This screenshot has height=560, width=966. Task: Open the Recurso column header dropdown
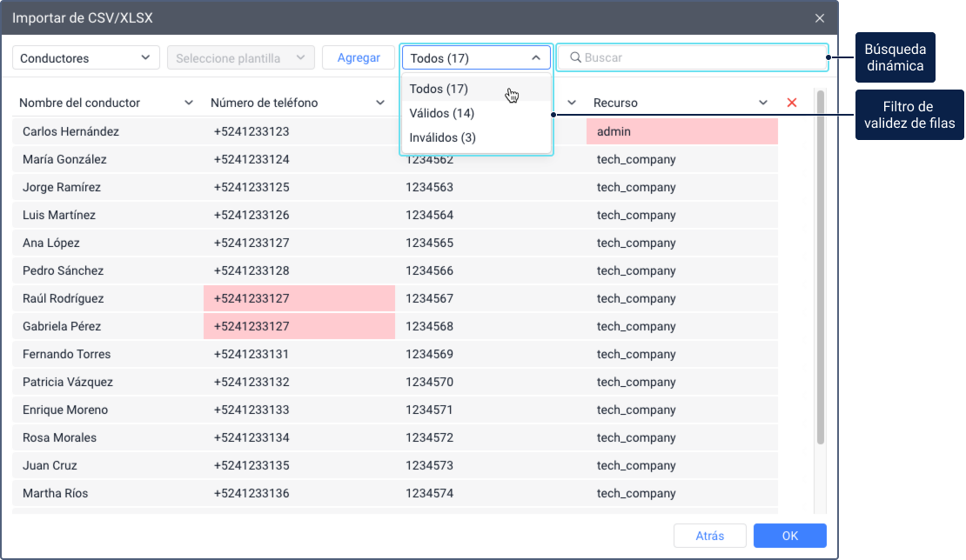click(763, 103)
